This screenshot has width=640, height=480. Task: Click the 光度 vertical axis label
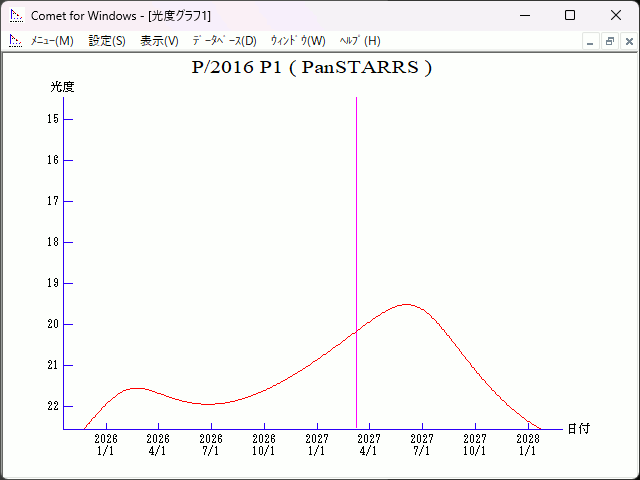click(x=62, y=87)
